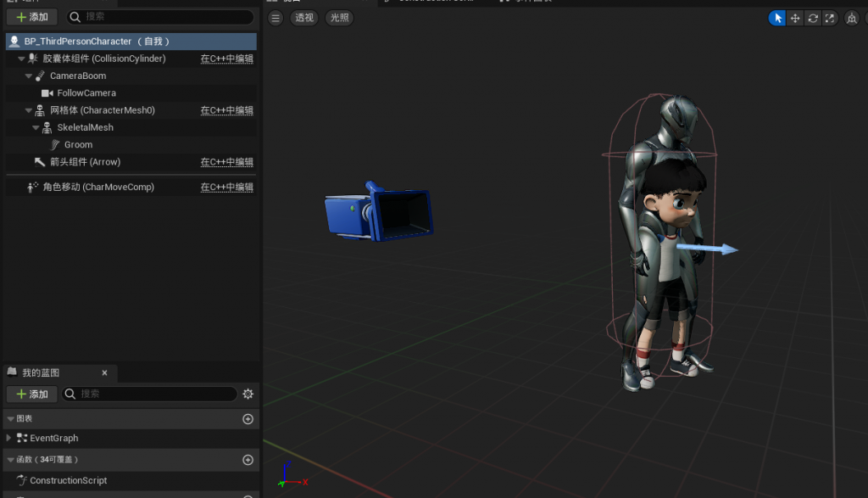Click the ConstructionScript function icon
Image resolution: width=868 pixels, height=498 pixels.
(x=22, y=480)
